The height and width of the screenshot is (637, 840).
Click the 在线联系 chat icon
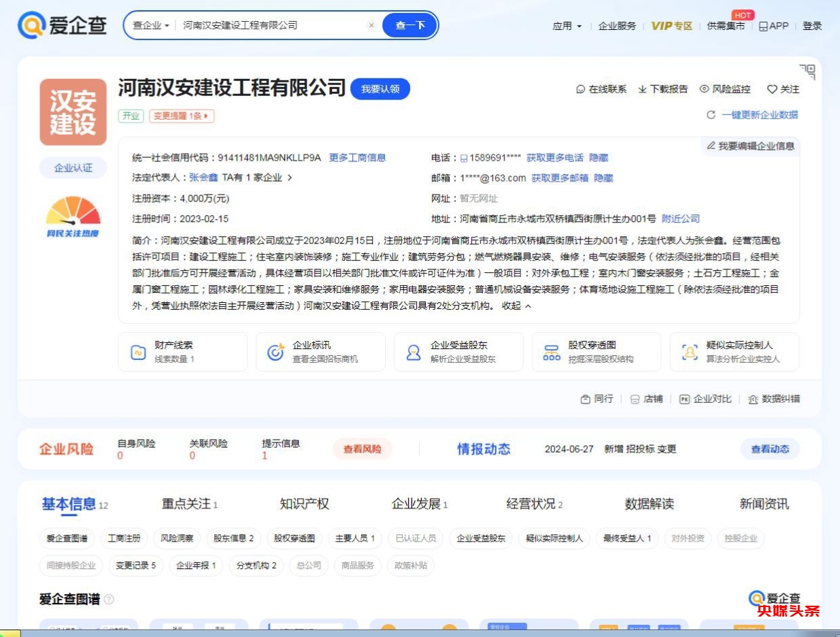pos(581,89)
